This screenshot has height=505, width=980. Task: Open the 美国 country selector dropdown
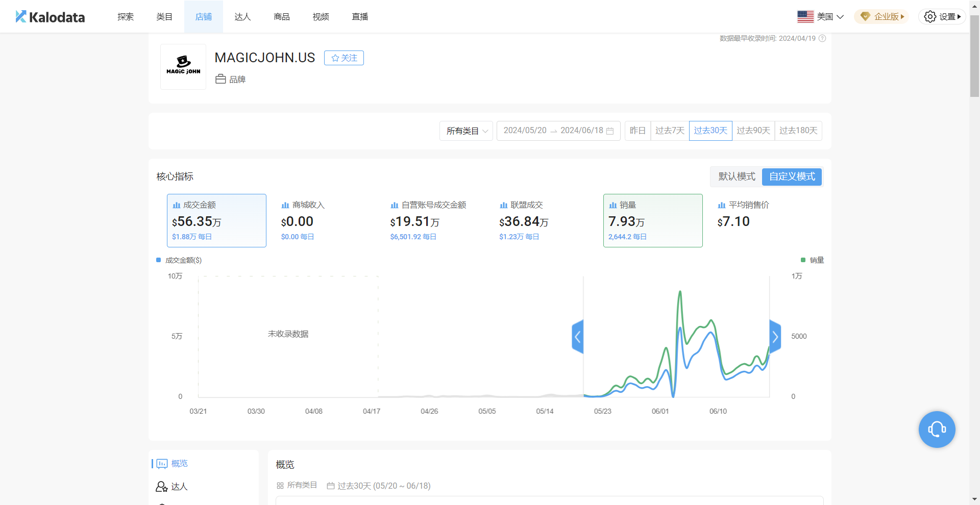(x=821, y=17)
